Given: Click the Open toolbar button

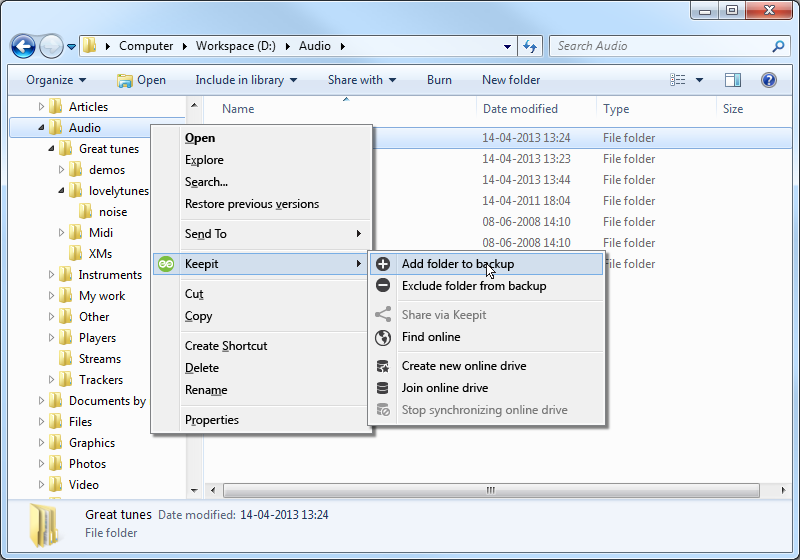Looking at the screenshot, I should coord(141,80).
